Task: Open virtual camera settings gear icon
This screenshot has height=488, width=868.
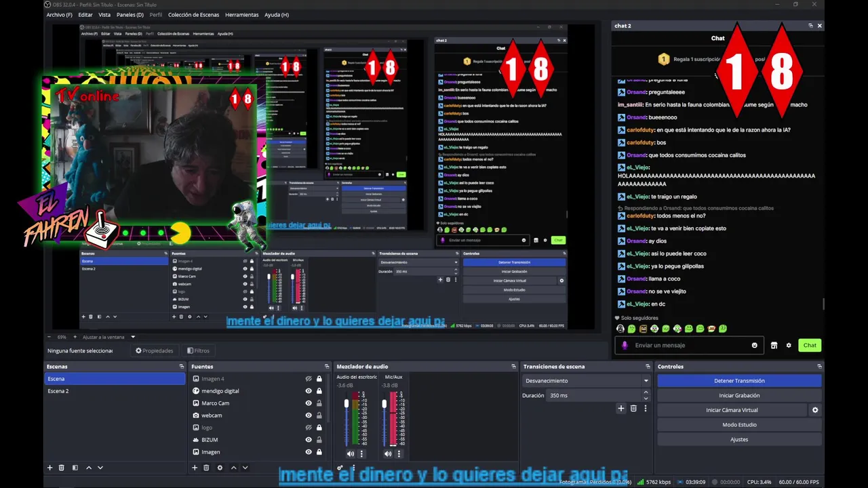Action: (x=815, y=410)
